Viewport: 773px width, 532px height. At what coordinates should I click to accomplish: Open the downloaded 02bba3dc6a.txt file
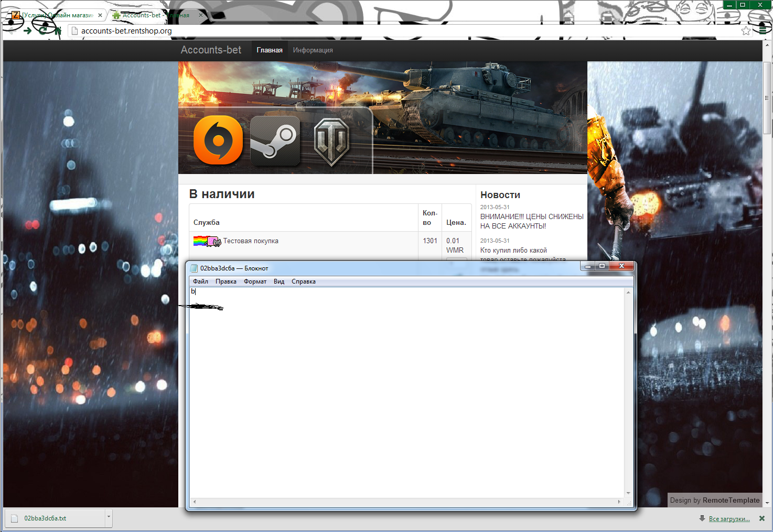(55, 518)
